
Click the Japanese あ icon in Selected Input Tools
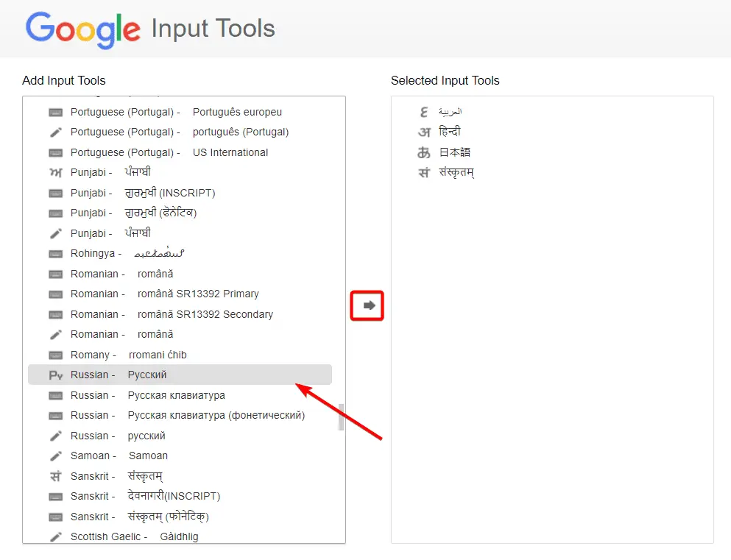[x=424, y=152]
